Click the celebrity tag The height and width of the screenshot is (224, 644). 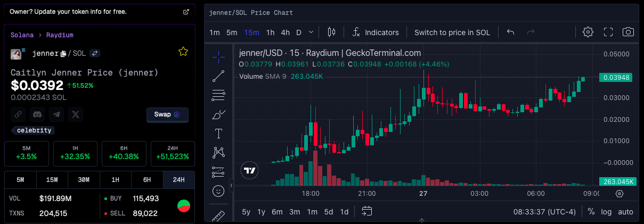[32, 130]
